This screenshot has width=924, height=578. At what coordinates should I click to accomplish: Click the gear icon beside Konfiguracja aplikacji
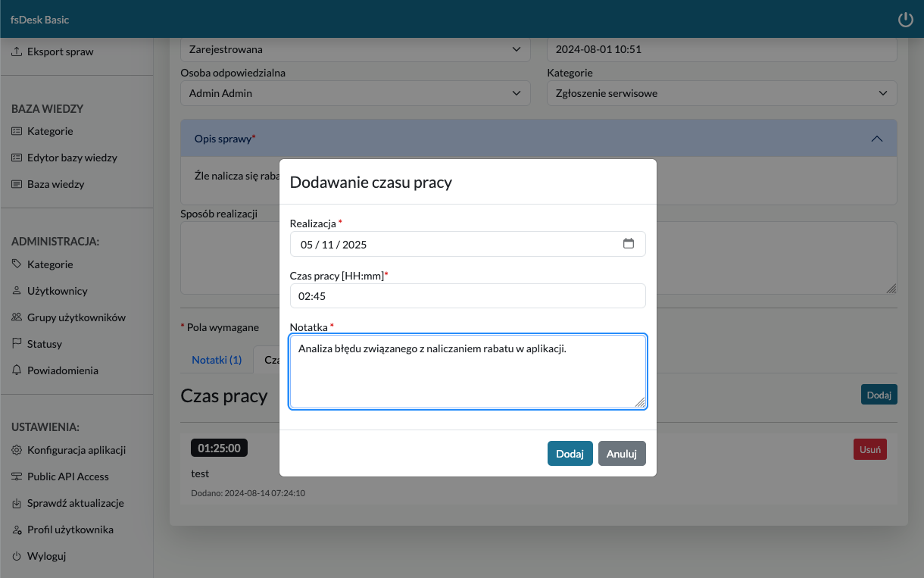pyautogui.click(x=17, y=450)
